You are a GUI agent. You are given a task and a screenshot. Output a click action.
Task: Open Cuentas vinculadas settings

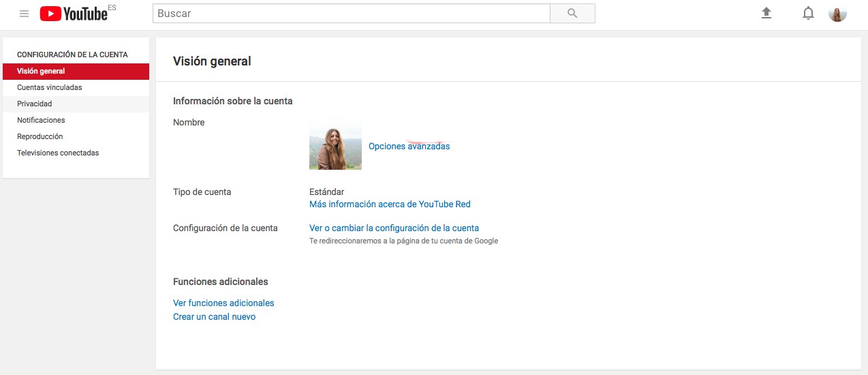click(x=76, y=87)
